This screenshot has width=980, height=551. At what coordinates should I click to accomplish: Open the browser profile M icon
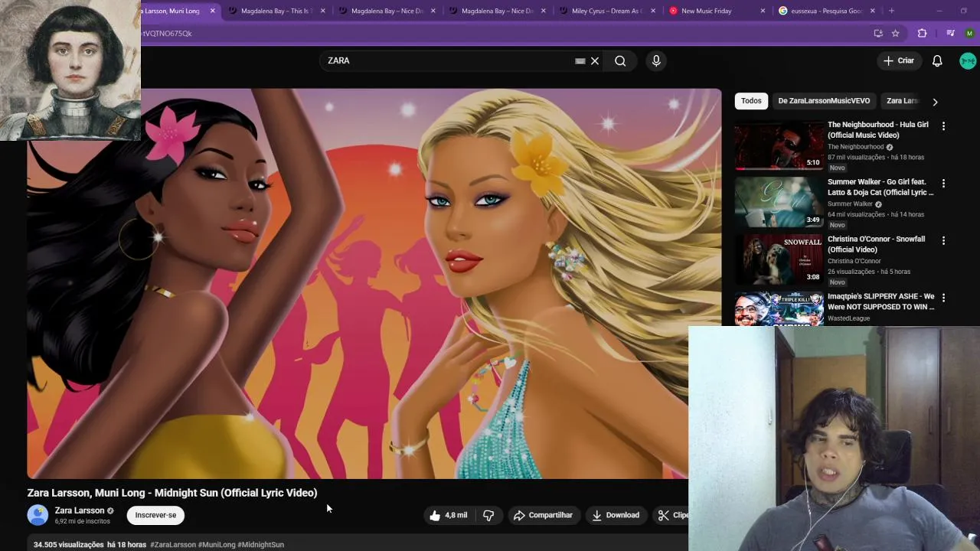pyautogui.click(x=969, y=33)
